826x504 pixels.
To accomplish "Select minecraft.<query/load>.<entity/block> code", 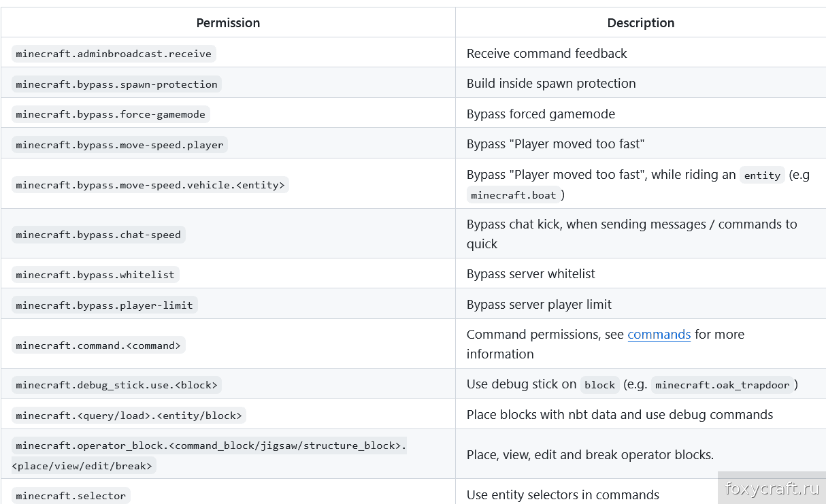I will tap(129, 416).
